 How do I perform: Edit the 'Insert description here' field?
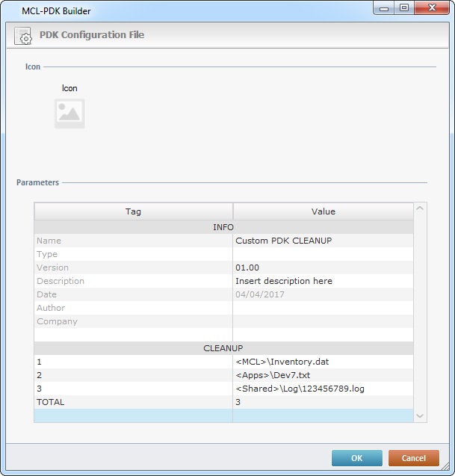[x=322, y=281]
